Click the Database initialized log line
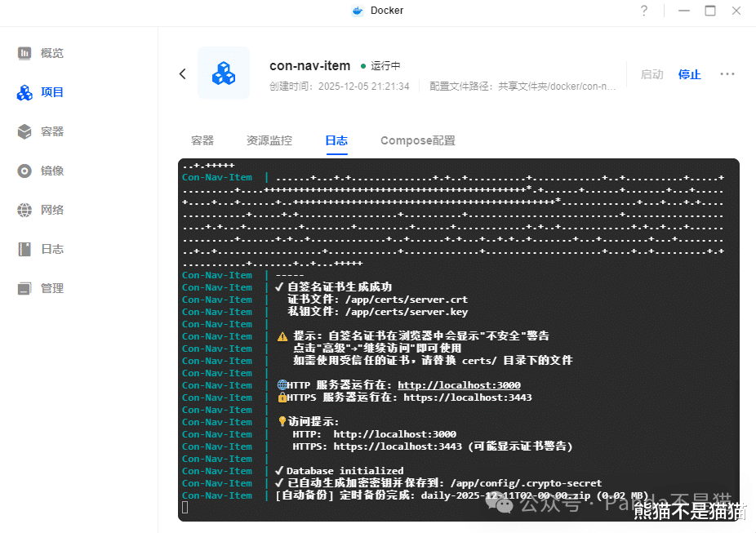 tap(340, 471)
